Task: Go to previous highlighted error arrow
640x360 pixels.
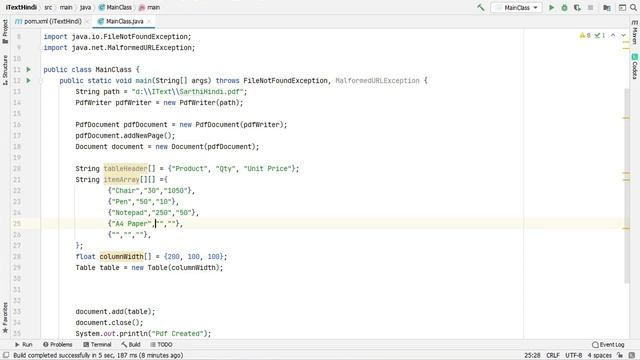Action: click(613, 36)
